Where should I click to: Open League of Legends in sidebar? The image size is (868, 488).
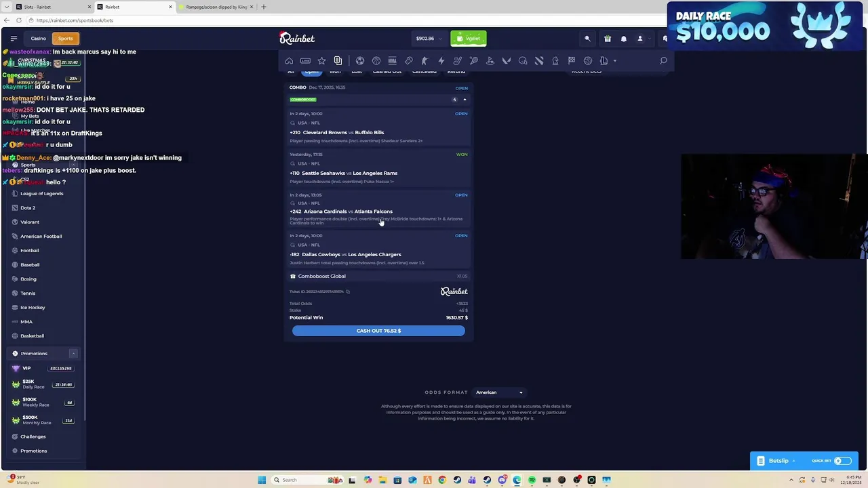click(x=41, y=194)
